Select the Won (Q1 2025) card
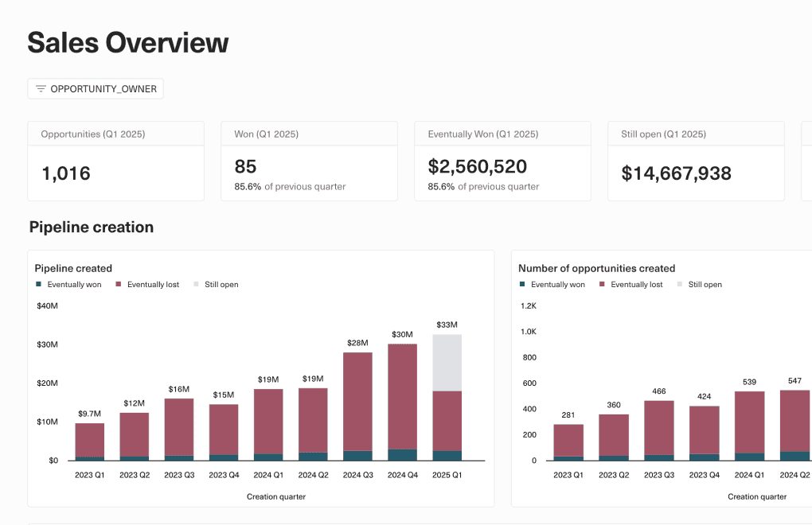 (x=309, y=161)
